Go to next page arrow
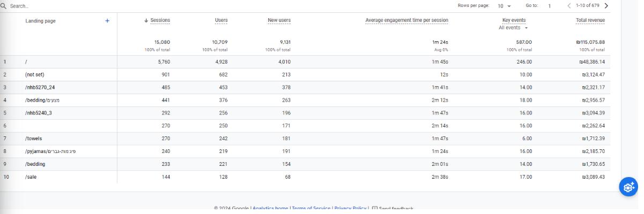The image size is (644, 214). pyautogui.click(x=606, y=6)
